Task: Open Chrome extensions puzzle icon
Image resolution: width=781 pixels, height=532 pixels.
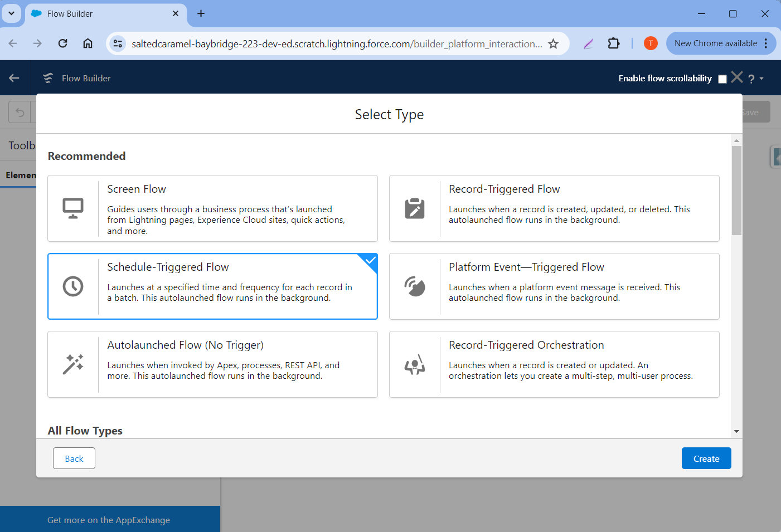Action: pos(613,43)
